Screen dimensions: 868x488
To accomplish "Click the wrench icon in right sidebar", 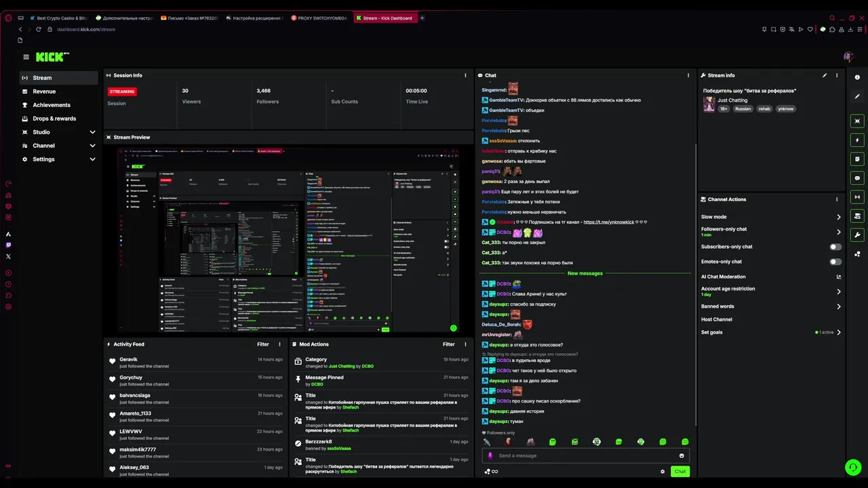I will (x=857, y=235).
